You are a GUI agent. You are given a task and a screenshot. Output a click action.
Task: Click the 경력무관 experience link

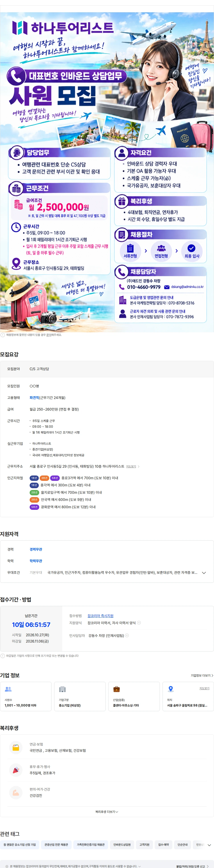[36, 549]
